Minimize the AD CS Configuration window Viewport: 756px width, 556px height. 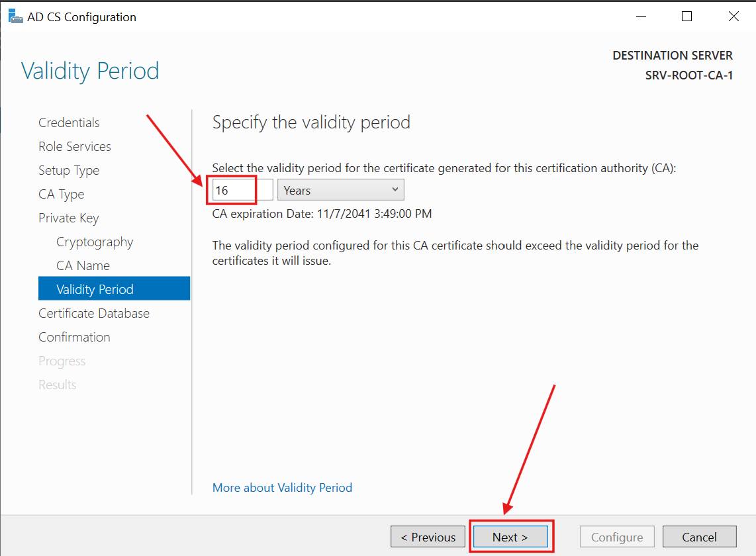[x=640, y=16]
